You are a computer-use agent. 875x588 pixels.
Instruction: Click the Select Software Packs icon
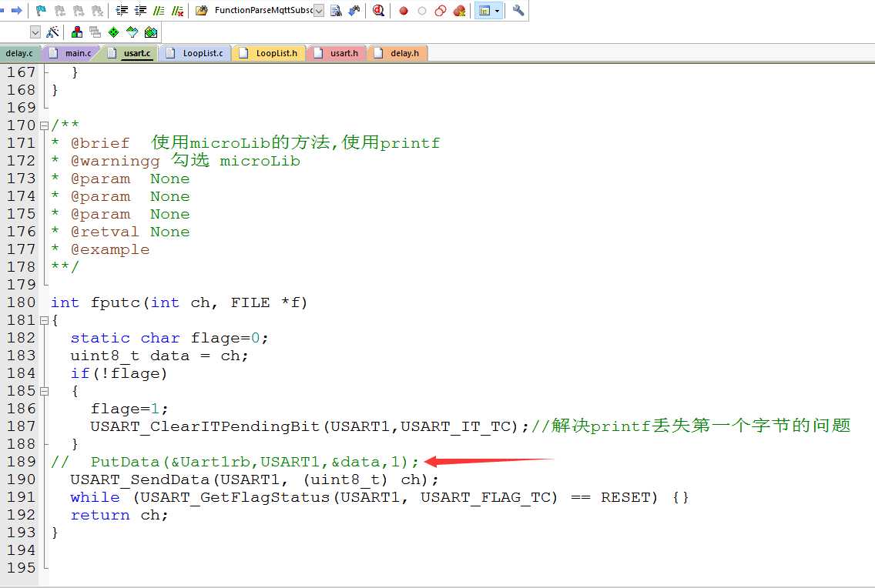pyautogui.click(x=132, y=32)
